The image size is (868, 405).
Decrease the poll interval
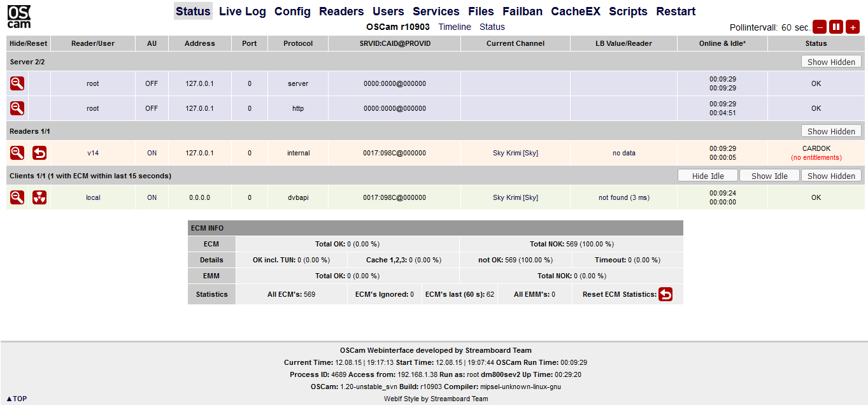pyautogui.click(x=820, y=27)
